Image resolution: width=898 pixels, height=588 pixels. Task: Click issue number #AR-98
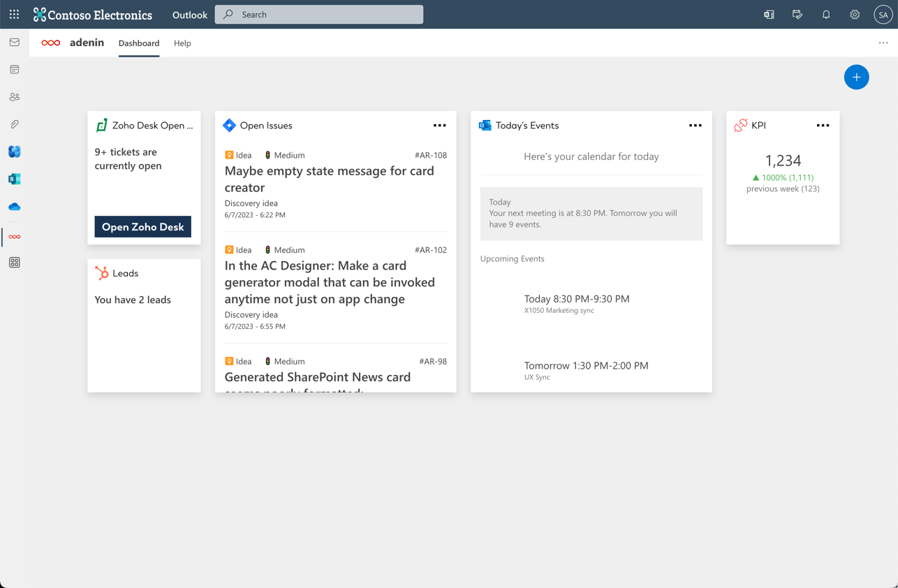[433, 362]
